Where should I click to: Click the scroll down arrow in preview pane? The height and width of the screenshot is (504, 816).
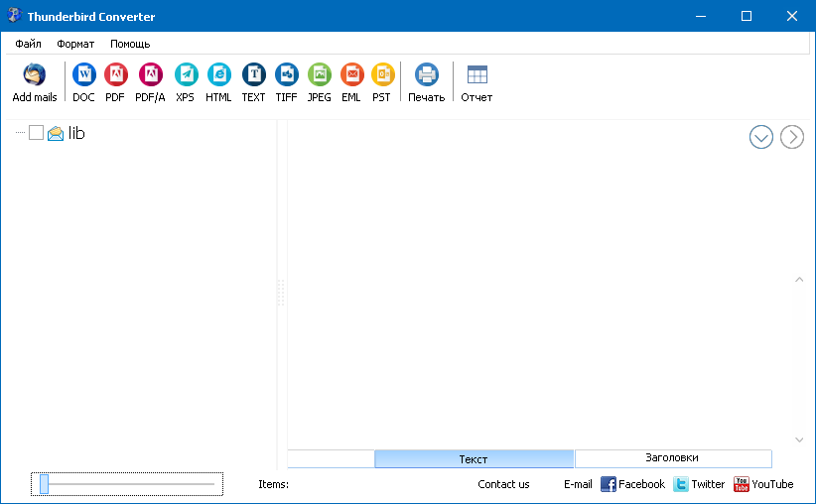point(799,440)
